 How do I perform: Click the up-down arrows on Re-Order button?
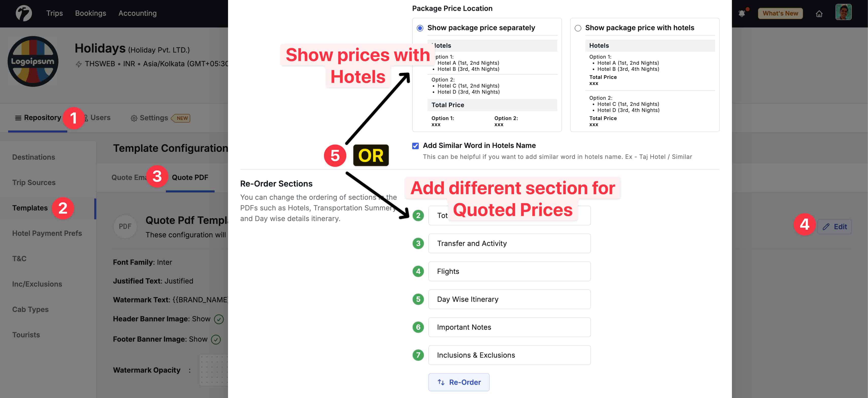[441, 382]
